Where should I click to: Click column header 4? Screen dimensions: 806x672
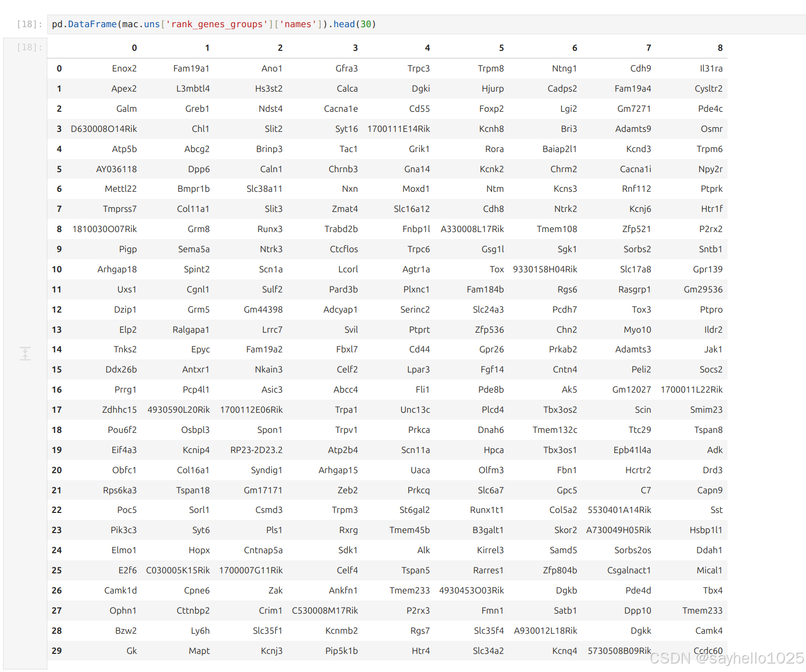click(427, 48)
